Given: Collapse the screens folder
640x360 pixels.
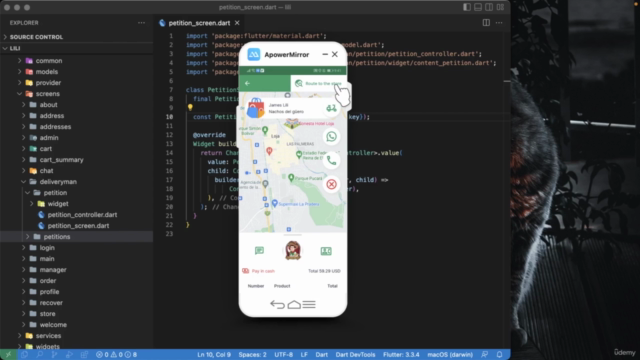Looking at the screenshot, I should [x=76, y=93].
